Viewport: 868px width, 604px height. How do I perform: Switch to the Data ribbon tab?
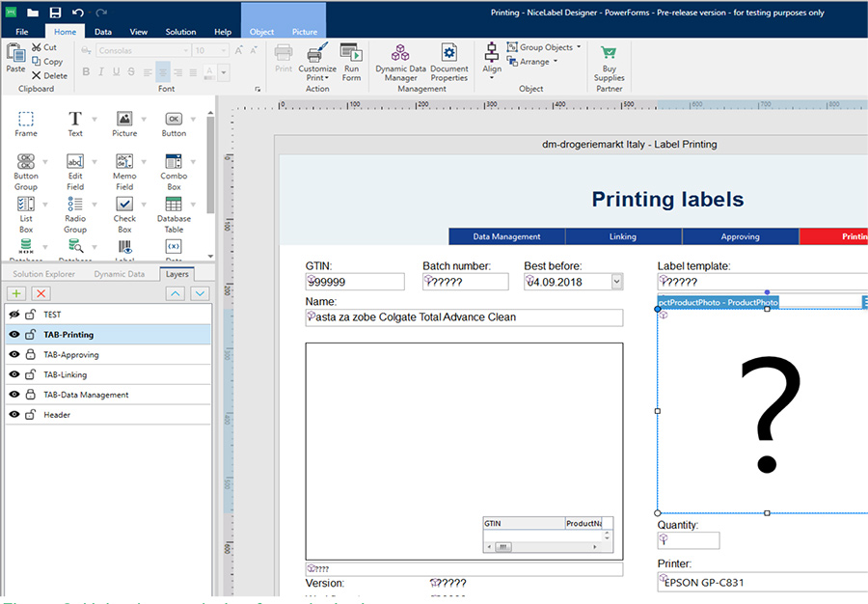103,32
